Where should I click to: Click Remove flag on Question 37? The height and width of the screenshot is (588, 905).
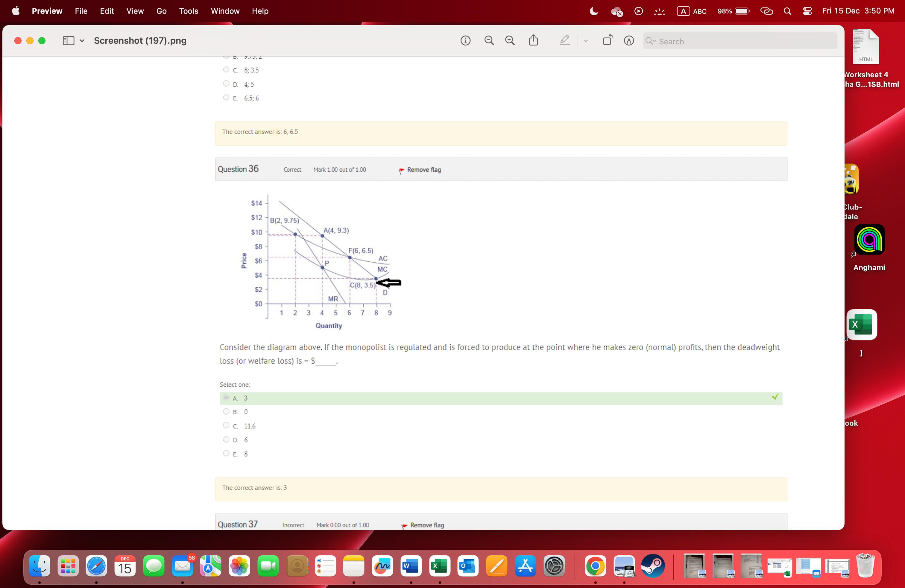[427, 525]
